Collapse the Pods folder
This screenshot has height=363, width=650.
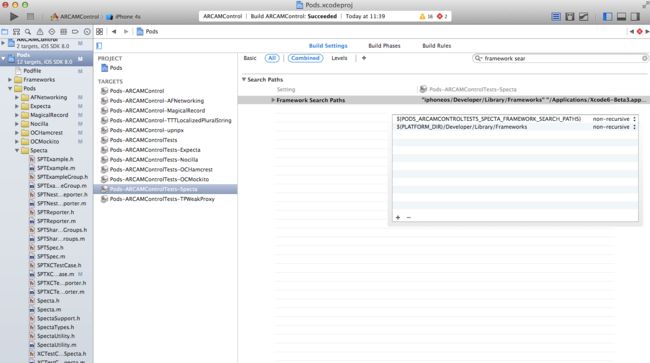tap(10, 88)
